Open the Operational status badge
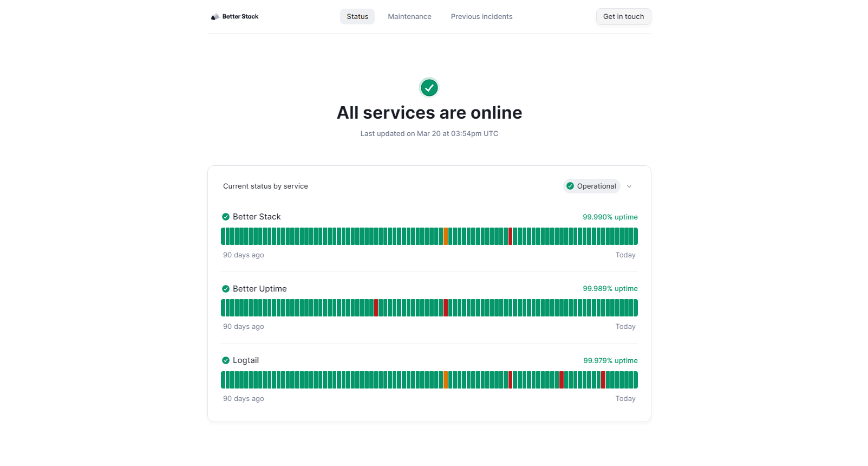 pos(592,186)
